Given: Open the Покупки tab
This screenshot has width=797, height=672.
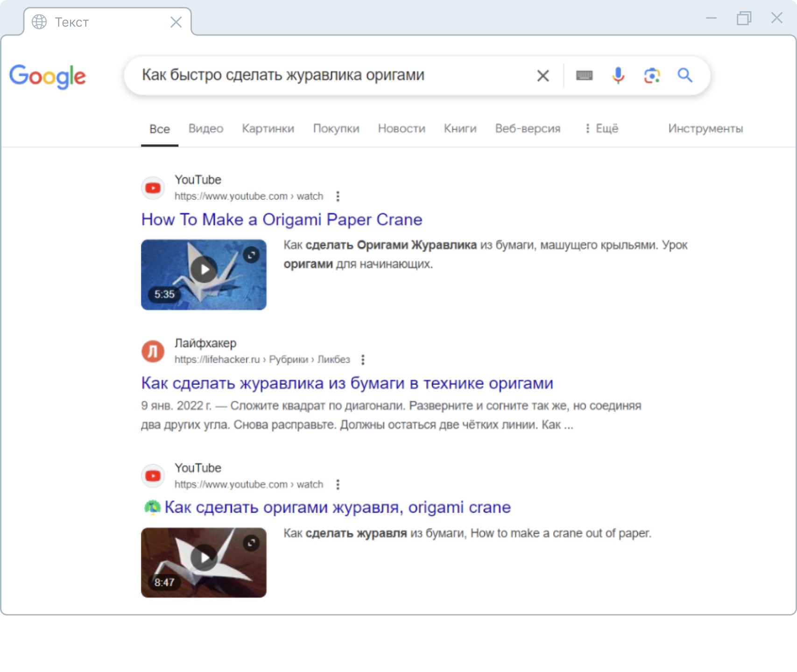Looking at the screenshot, I should (336, 128).
